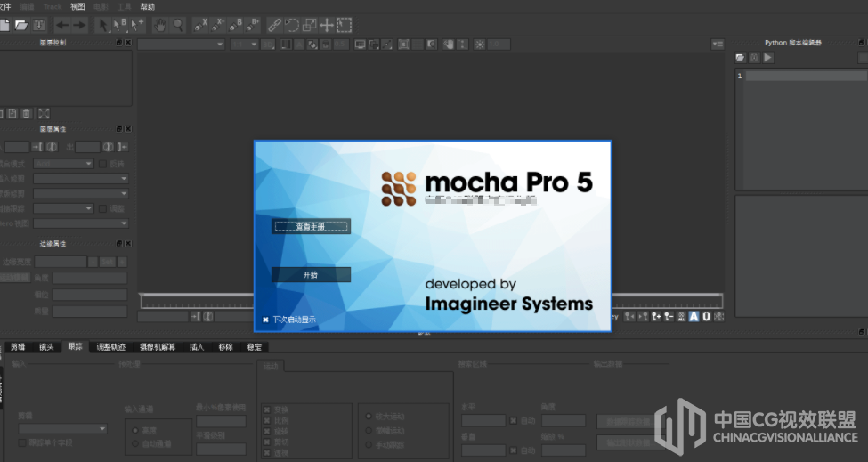Viewport: 868px width, 462px height.
Task: Open the 帮助 menu
Action: tap(147, 6)
